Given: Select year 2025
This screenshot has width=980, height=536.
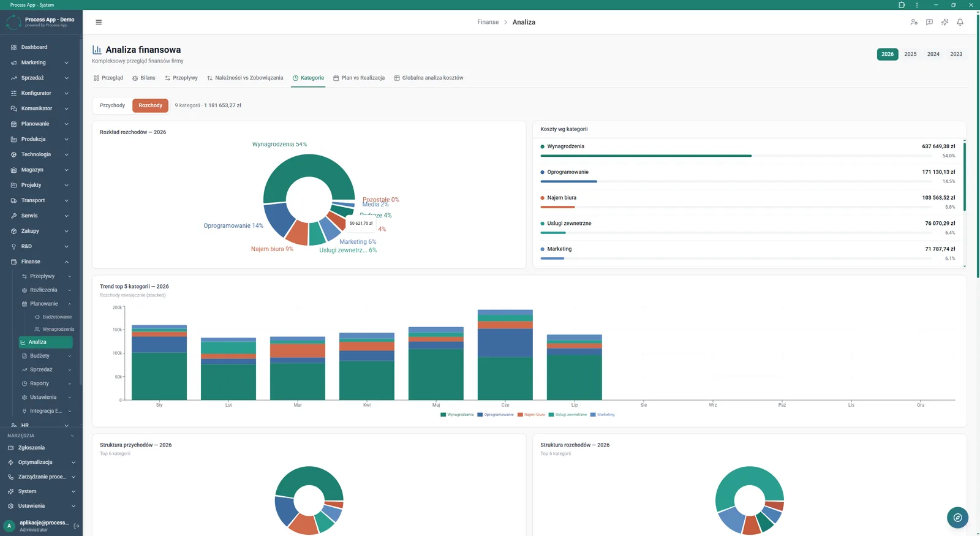Looking at the screenshot, I should coord(910,54).
